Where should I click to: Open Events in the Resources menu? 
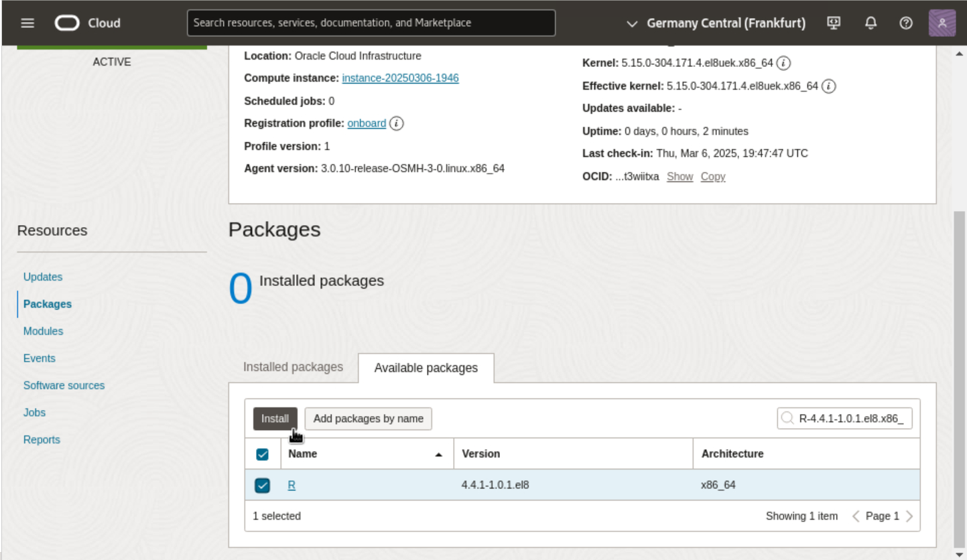tap(40, 358)
